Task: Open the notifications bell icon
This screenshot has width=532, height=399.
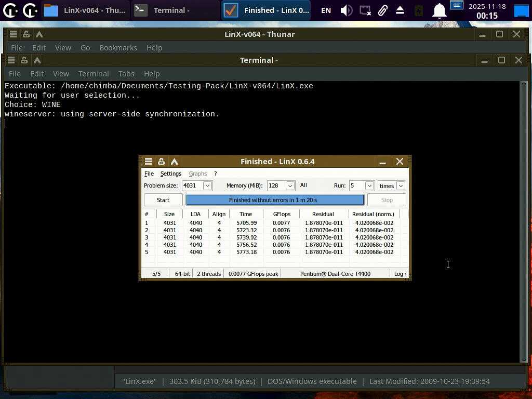Action: [x=439, y=10]
